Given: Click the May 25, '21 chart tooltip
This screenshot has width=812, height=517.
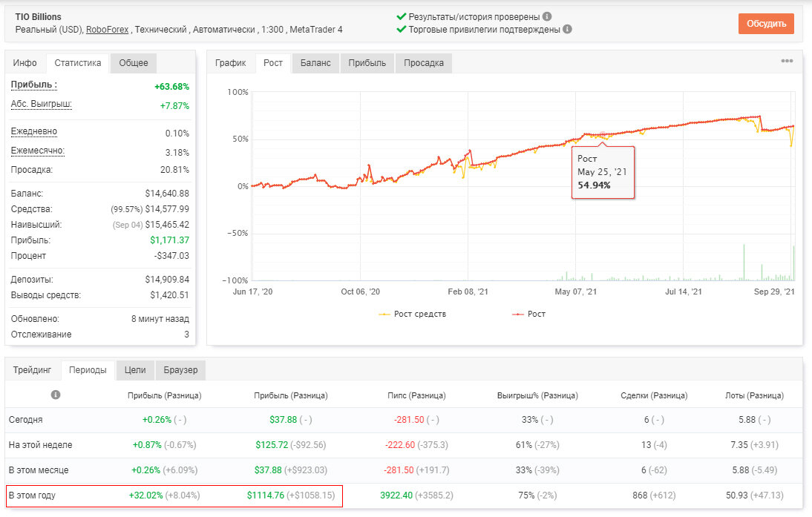Looking at the screenshot, I should [603, 172].
